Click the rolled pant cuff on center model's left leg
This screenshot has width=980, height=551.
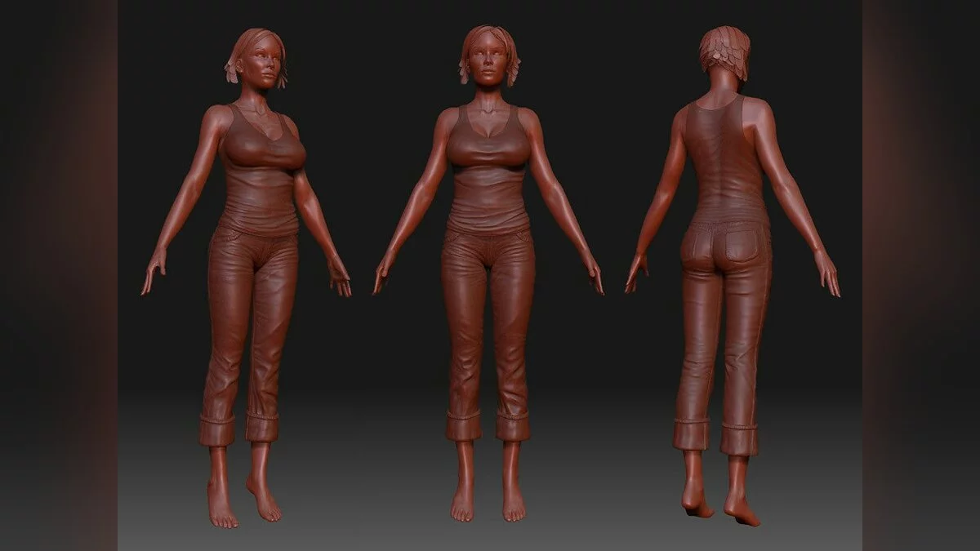(x=513, y=426)
